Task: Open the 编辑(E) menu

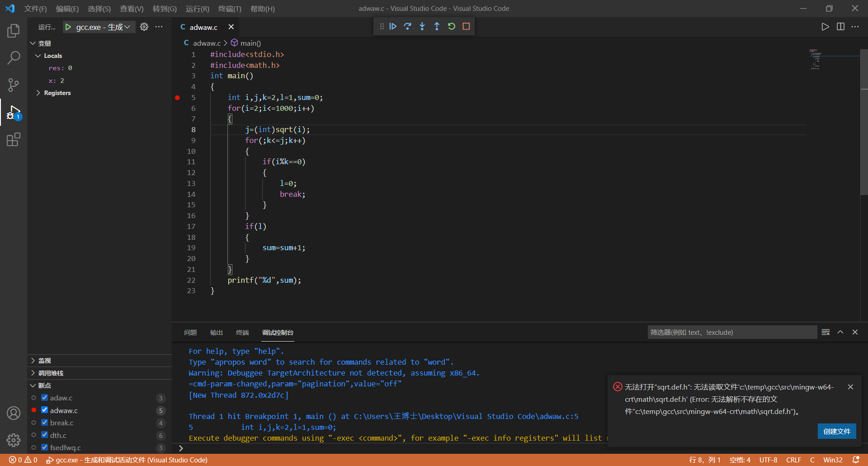Action: coord(67,9)
